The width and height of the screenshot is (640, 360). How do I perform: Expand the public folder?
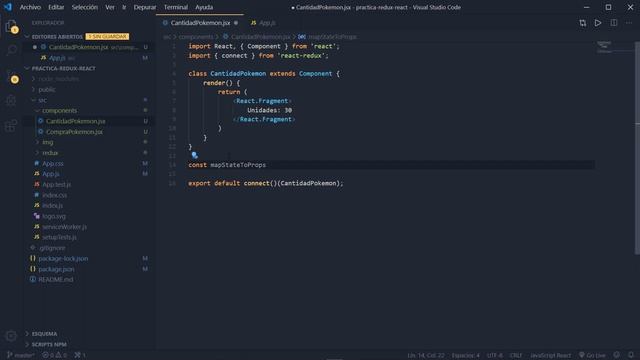tap(47, 89)
